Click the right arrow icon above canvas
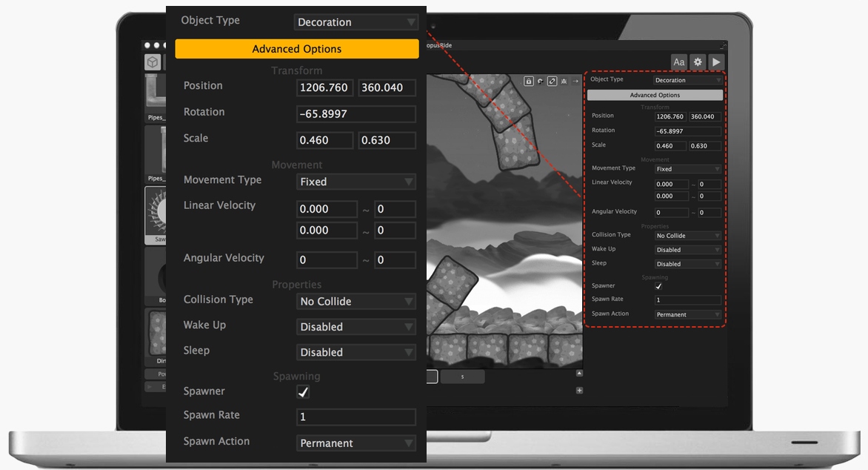868x470 pixels. pos(575,81)
